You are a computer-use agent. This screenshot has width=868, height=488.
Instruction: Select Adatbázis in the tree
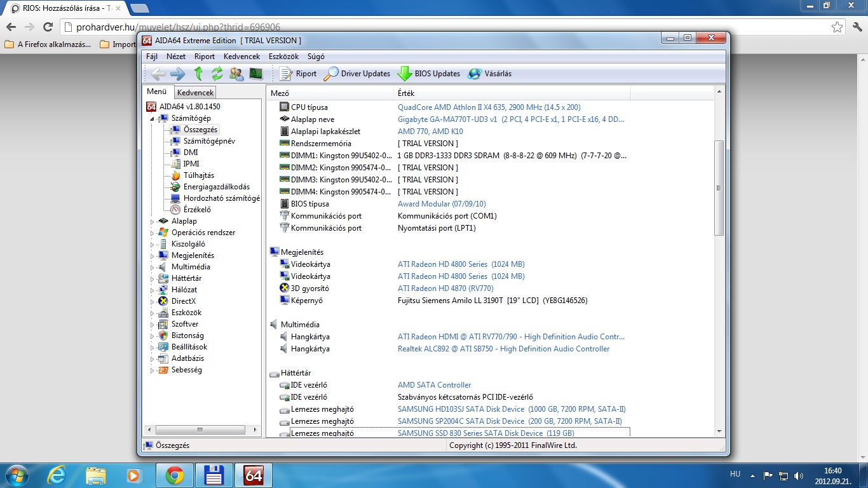tap(187, 358)
